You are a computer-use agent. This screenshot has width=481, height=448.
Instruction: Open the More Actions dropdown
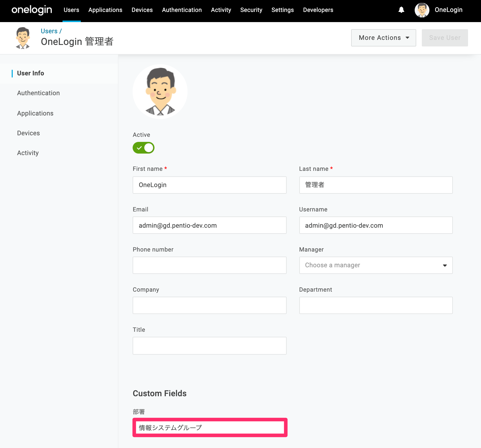383,38
